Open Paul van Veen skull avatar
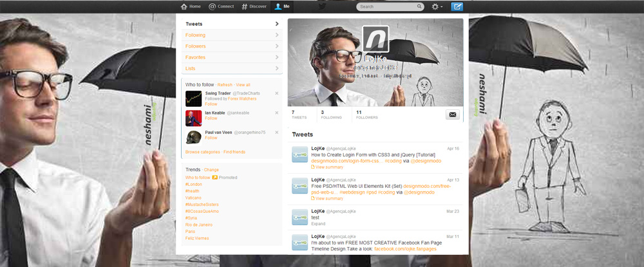 (x=193, y=138)
